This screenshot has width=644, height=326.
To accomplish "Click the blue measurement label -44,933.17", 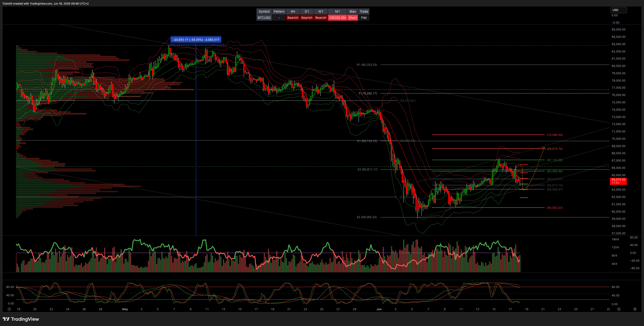I will click(196, 40).
